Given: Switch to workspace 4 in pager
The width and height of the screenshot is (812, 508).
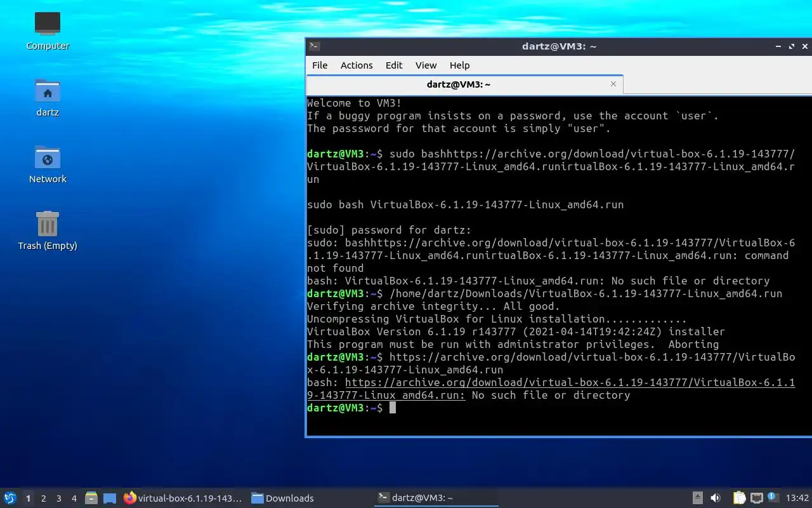Looking at the screenshot, I should (74, 498).
